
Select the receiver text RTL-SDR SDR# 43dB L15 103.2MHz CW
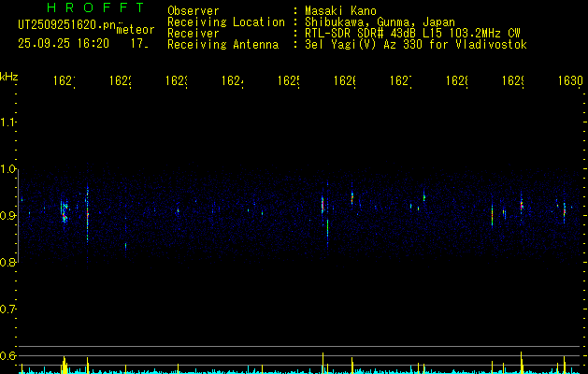(412, 34)
